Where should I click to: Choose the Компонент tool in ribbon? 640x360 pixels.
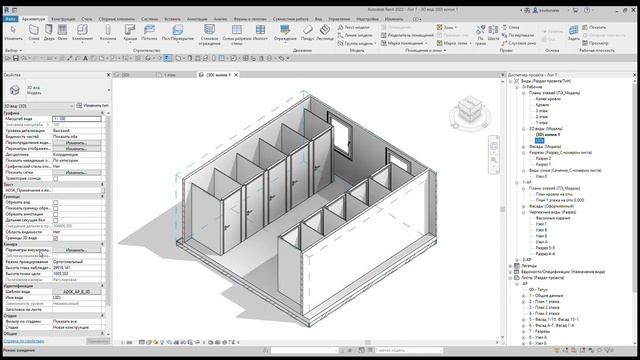point(82,32)
